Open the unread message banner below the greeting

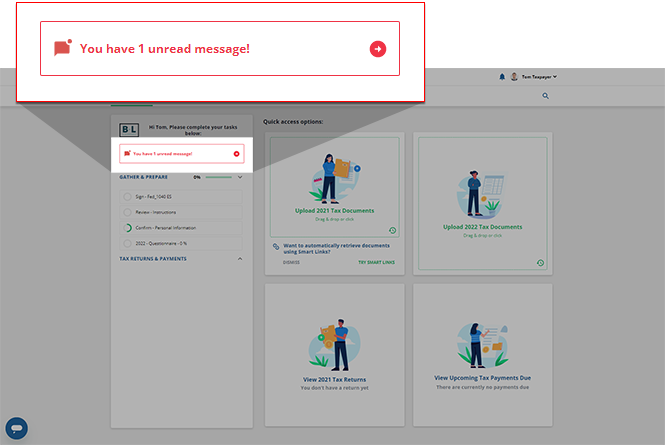click(182, 154)
